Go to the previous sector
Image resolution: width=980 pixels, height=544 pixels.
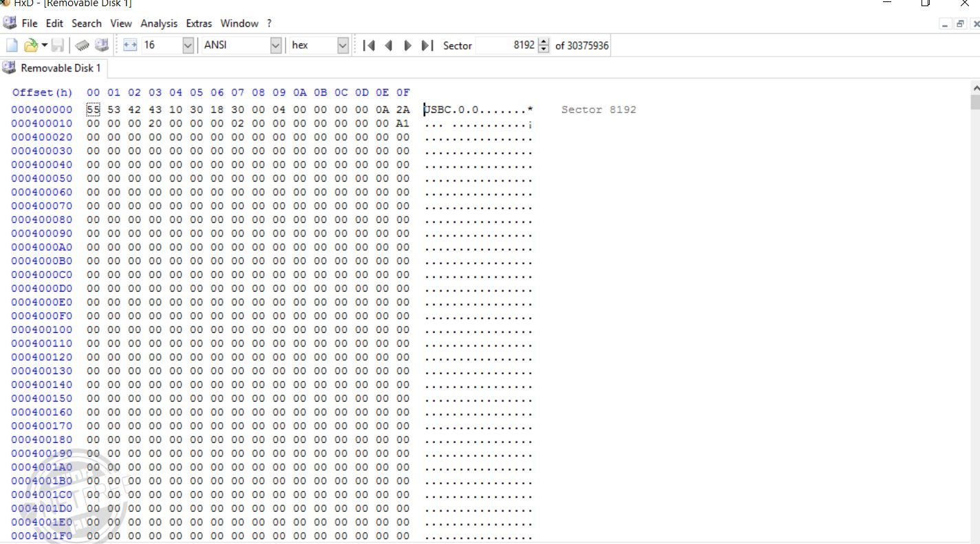click(x=388, y=45)
